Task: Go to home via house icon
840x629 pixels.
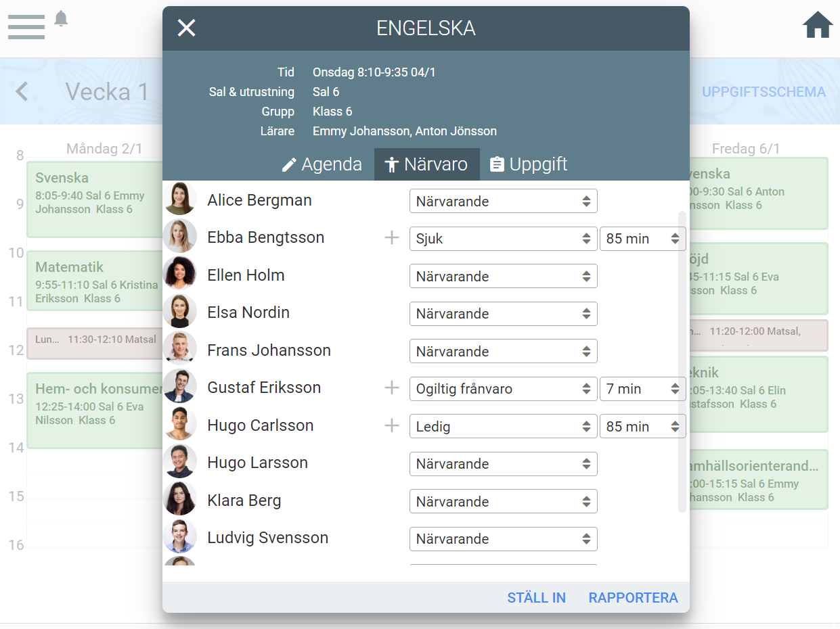Action: tap(817, 26)
